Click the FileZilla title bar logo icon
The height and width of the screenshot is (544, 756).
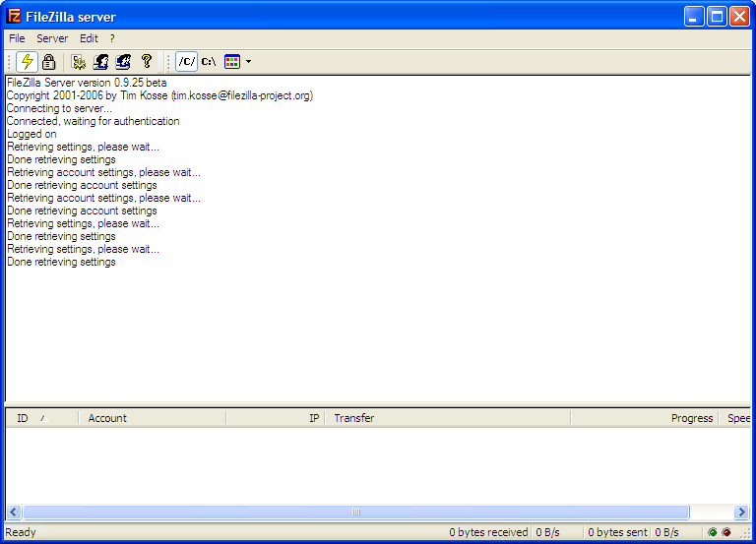click(14, 17)
